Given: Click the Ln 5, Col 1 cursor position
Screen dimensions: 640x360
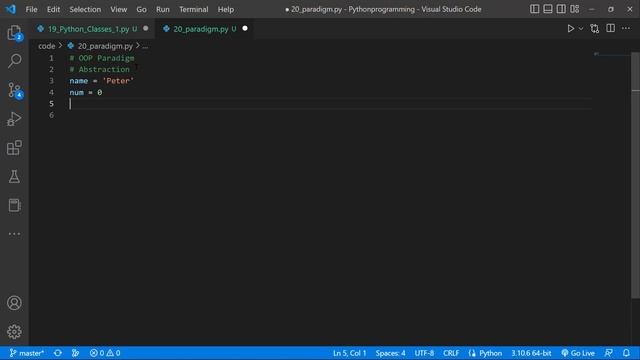Looking at the screenshot, I should pos(349,353).
